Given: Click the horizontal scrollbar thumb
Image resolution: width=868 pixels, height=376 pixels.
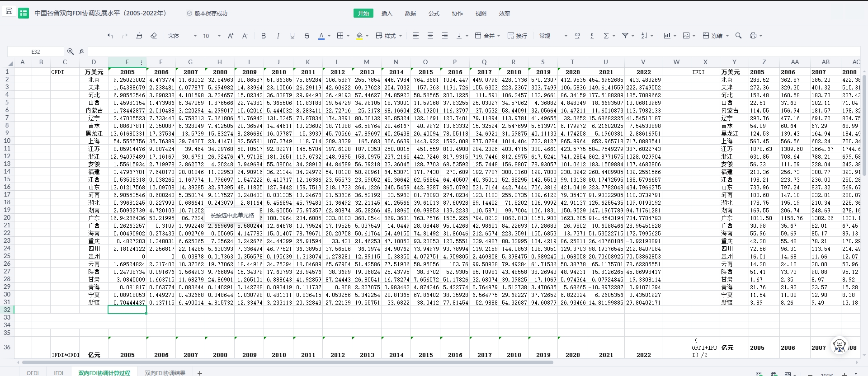Looking at the screenshot, I should [288, 362].
